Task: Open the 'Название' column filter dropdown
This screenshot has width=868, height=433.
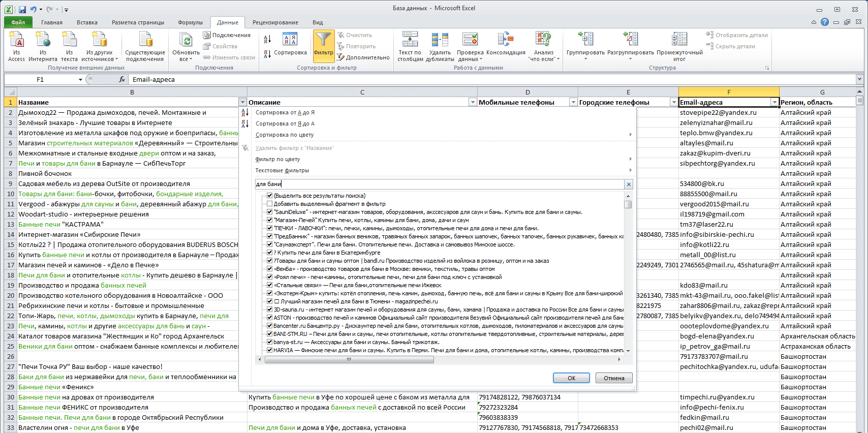Action: pyautogui.click(x=242, y=102)
